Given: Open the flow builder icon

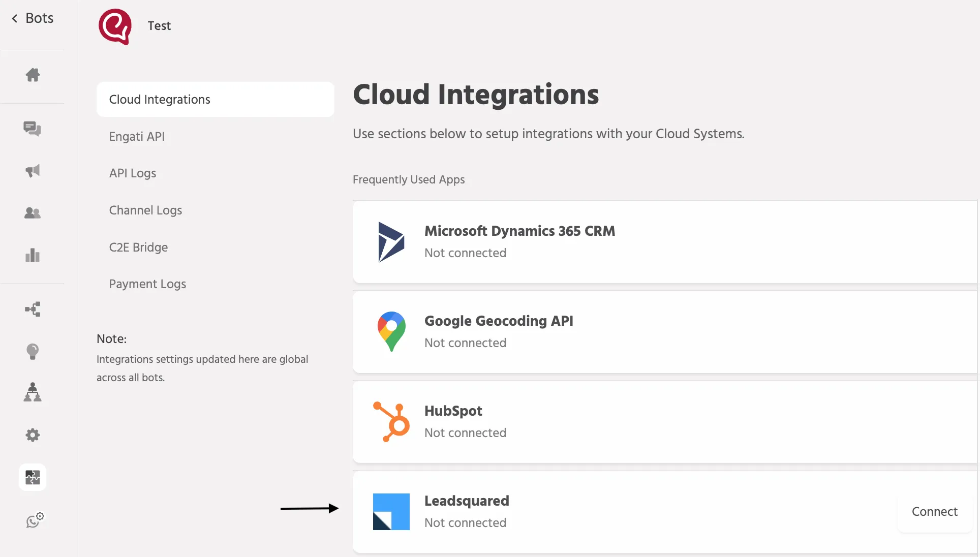Looking at the screenshot, I should (x=33, y=309).
